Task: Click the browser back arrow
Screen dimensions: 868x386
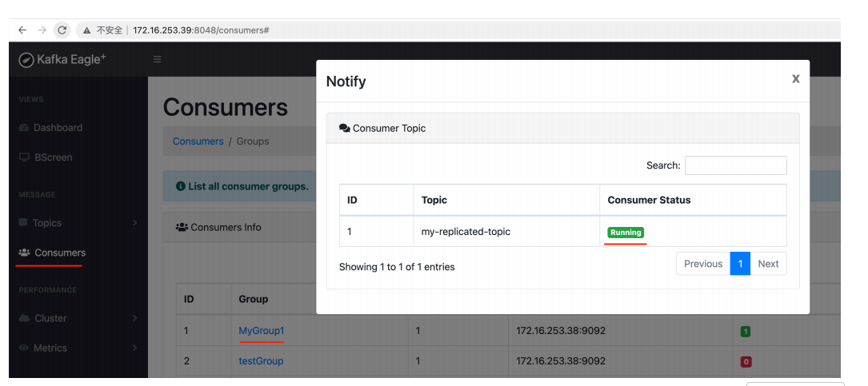Action: point(22,30)
